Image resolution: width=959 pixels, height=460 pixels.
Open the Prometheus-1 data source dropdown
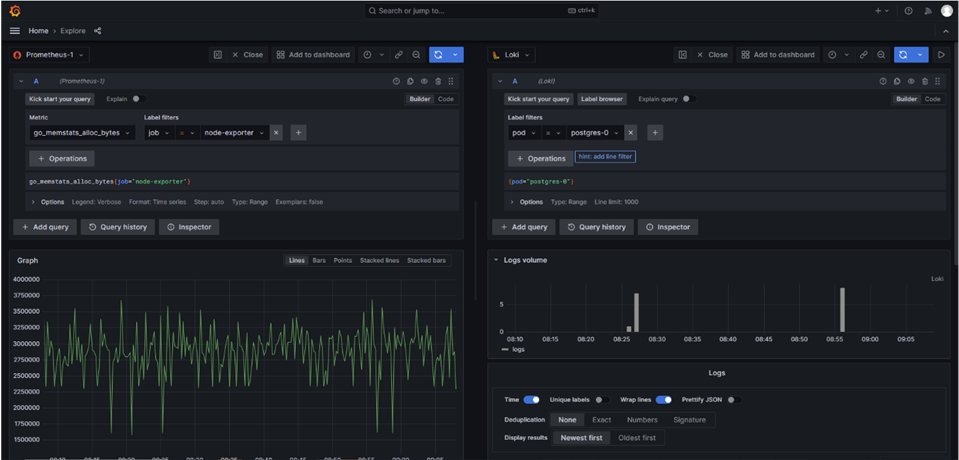pyautogui.click(x=50, y=55)
